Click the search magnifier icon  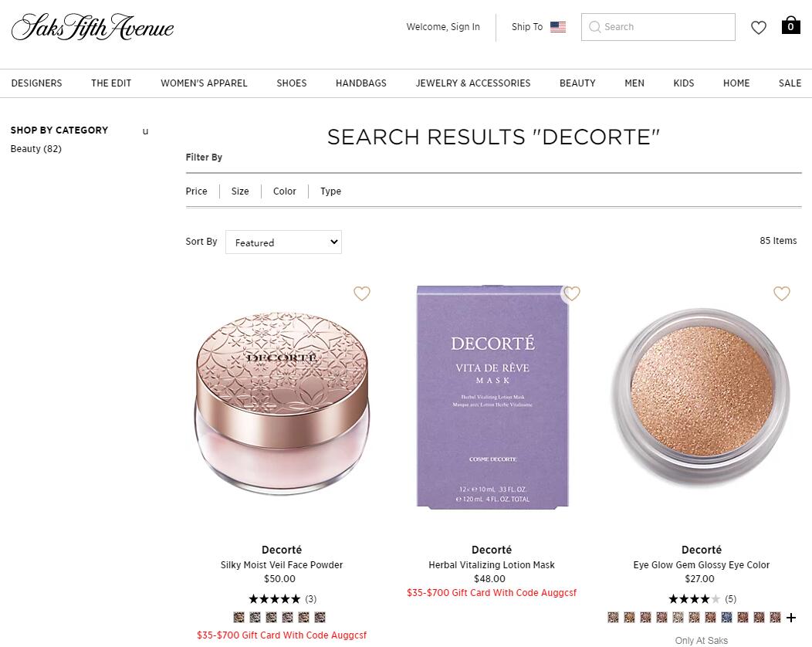595,27
